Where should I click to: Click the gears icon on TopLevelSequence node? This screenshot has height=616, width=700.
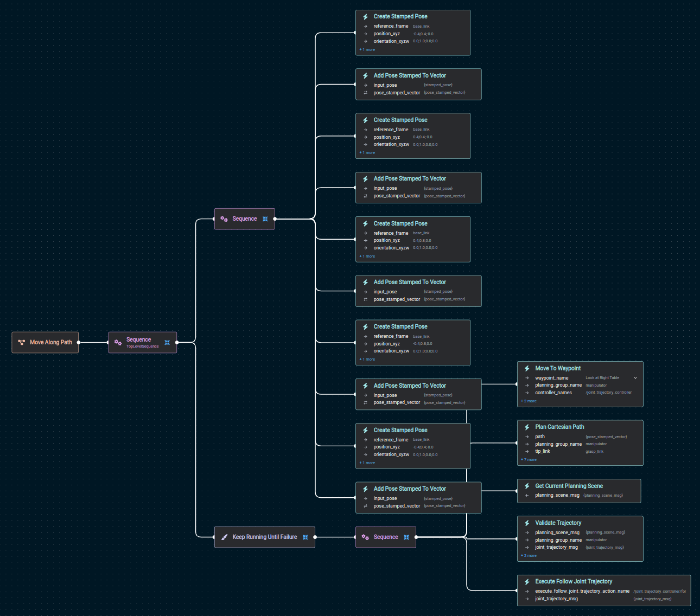tap(118, 342)
